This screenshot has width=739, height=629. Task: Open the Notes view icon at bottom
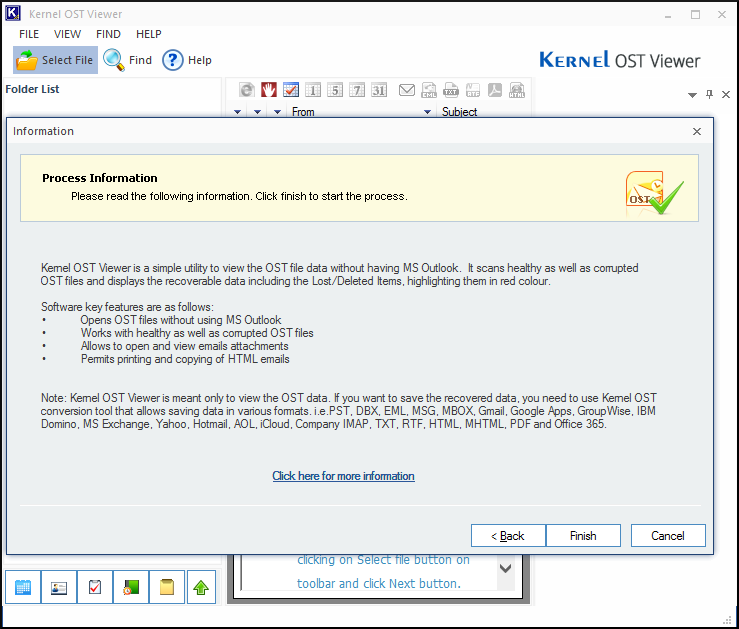(167, 587)
